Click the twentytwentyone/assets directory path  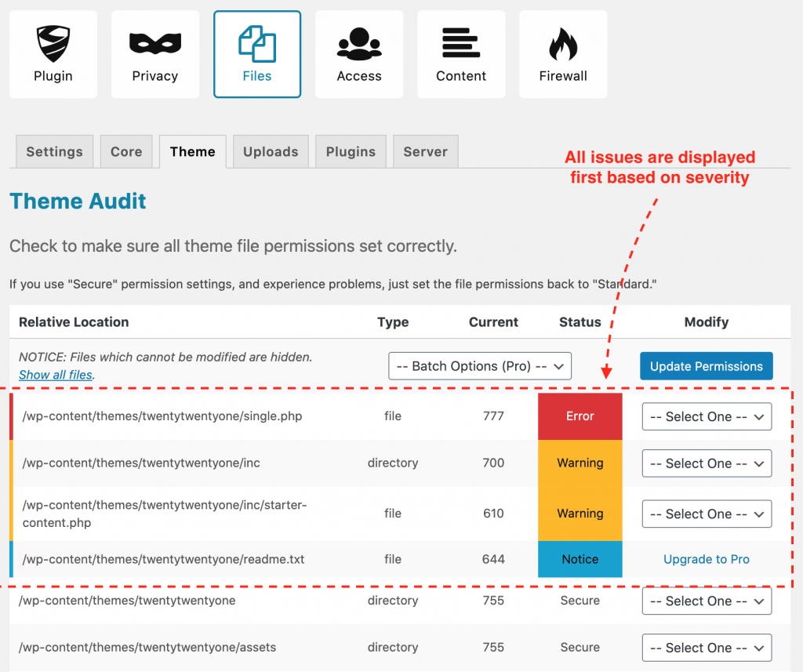[x=147, y=648]
